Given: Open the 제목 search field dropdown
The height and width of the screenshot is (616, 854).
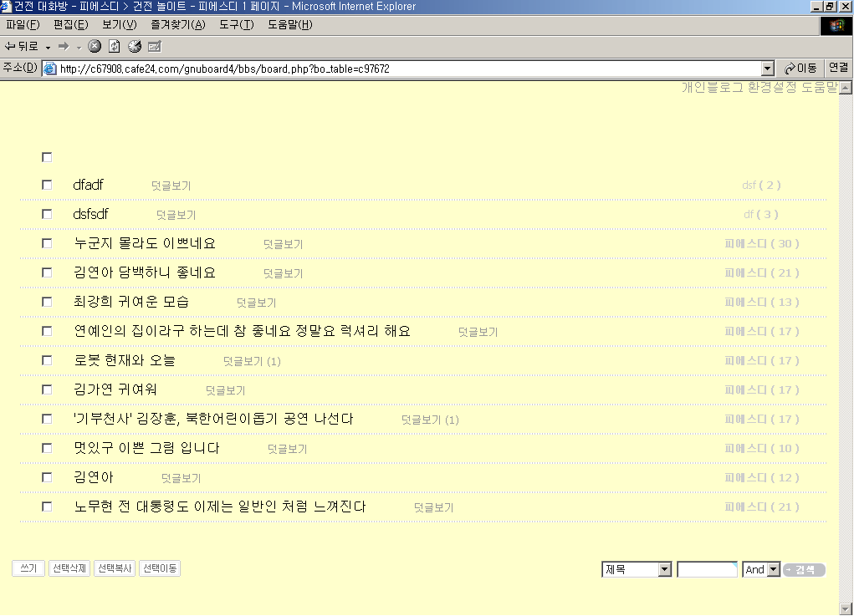Looking at the screenshot, I should pos(664,570).
